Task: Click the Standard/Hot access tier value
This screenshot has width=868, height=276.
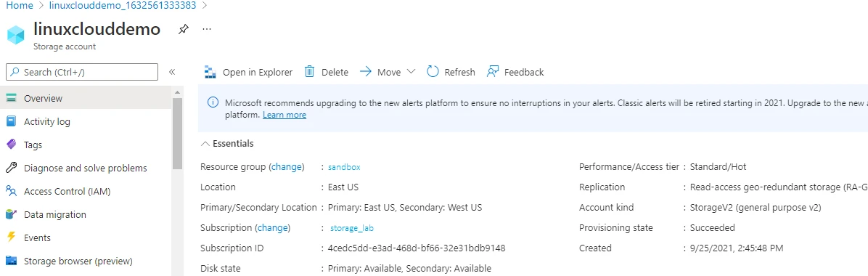Action: (718, 167)
